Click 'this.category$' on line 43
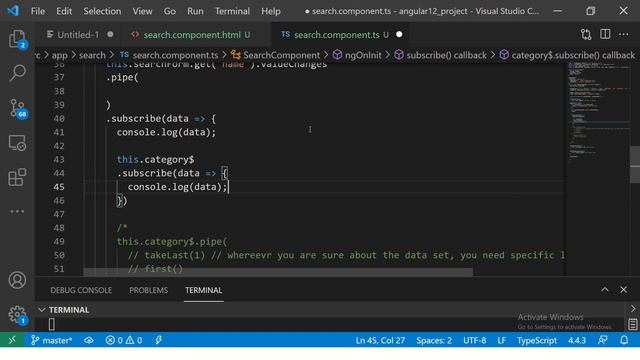Viewport: 640px width, 360px height. click(x=155, y=160)
